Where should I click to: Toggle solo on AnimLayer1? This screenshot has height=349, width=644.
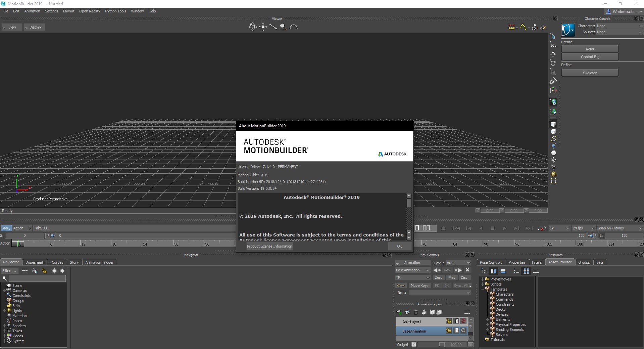456,321
